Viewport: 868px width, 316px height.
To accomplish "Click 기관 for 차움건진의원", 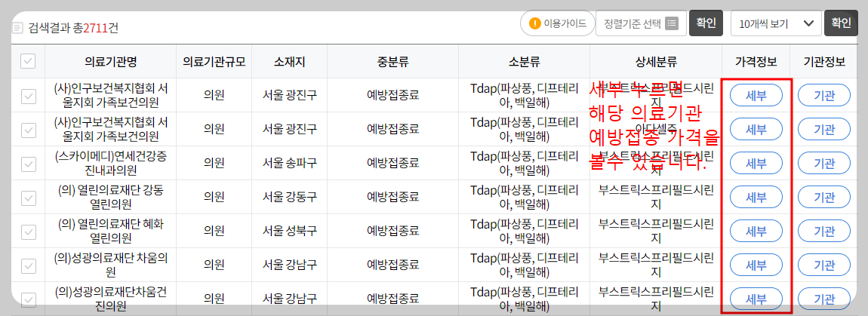I will pos(823,299).
